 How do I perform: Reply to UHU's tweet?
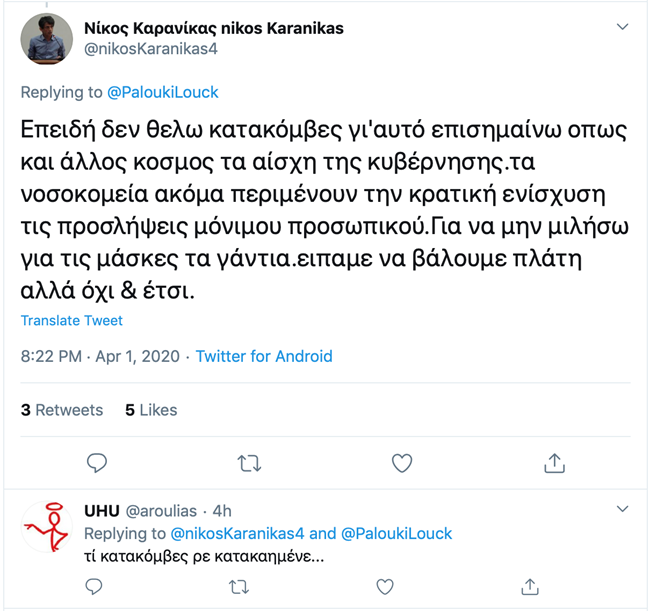pyautogui.click(x=95, y=586)
